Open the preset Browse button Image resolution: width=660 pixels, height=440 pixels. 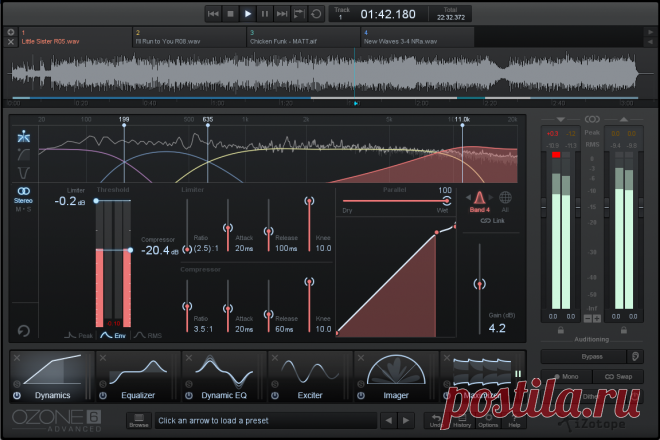coord(139,421)
